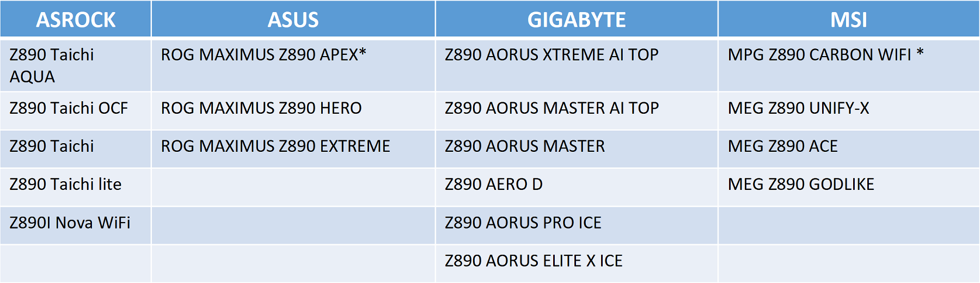Image resolution: width=980 pixels, height=283 pixels.
Task: Click the GIGABYTE column header
Action: [577, 20]
